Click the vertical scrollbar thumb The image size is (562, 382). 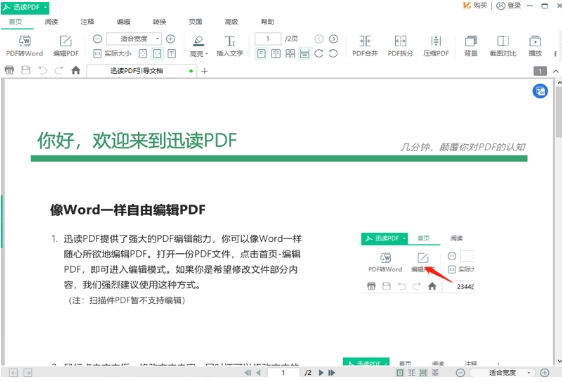tap(559, 111)
